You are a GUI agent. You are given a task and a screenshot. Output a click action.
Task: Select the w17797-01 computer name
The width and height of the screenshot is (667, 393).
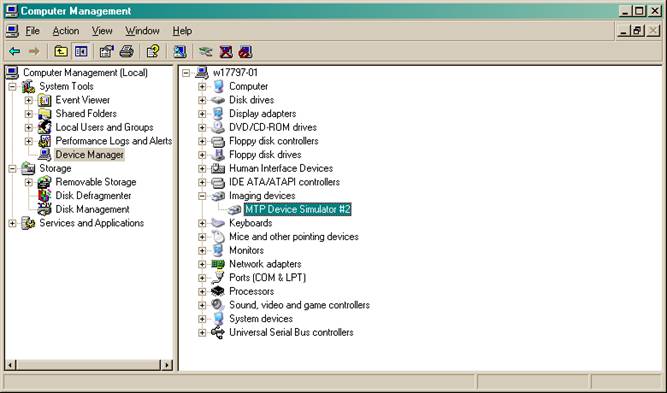point(235,73)
